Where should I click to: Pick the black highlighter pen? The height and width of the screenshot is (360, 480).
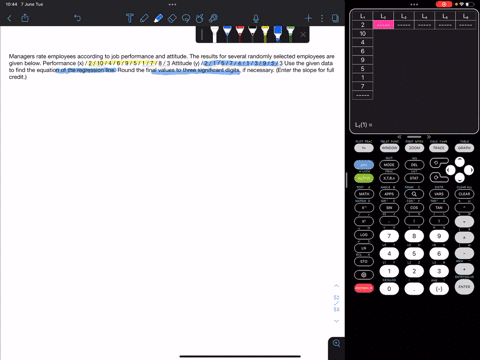click(x=253, y=34)
